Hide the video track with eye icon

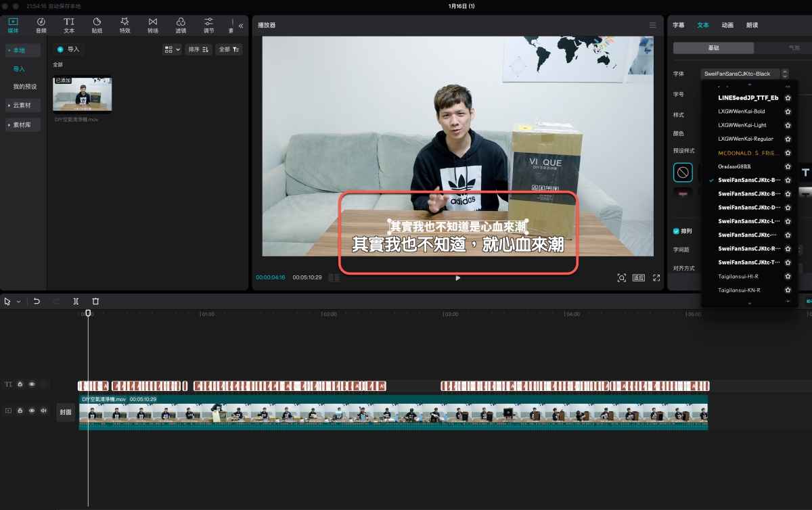coord(32,411)
